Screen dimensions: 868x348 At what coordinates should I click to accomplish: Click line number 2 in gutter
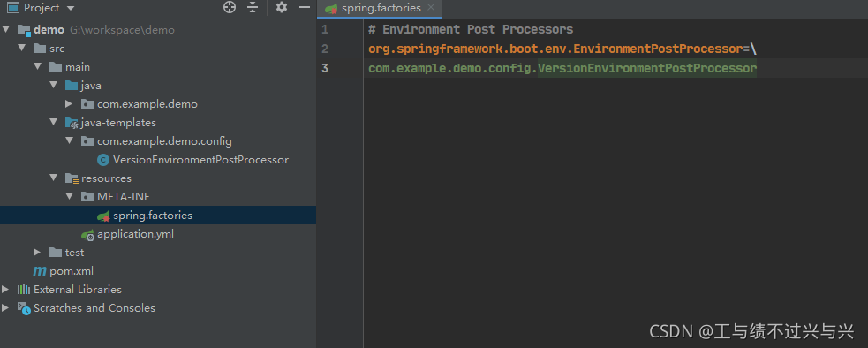(x=325, y=49)
